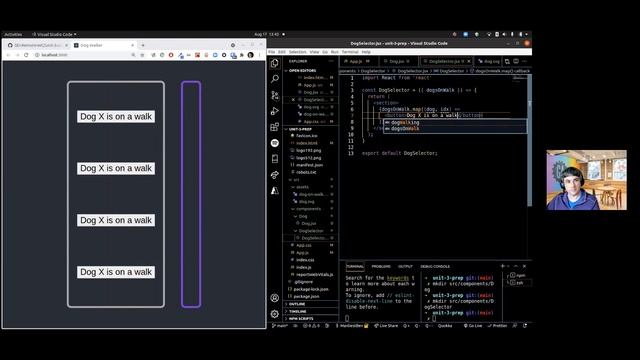
Task: Expand the NPM SCRIPTS section
Action: pyautogui.click(x=310, y=319)
